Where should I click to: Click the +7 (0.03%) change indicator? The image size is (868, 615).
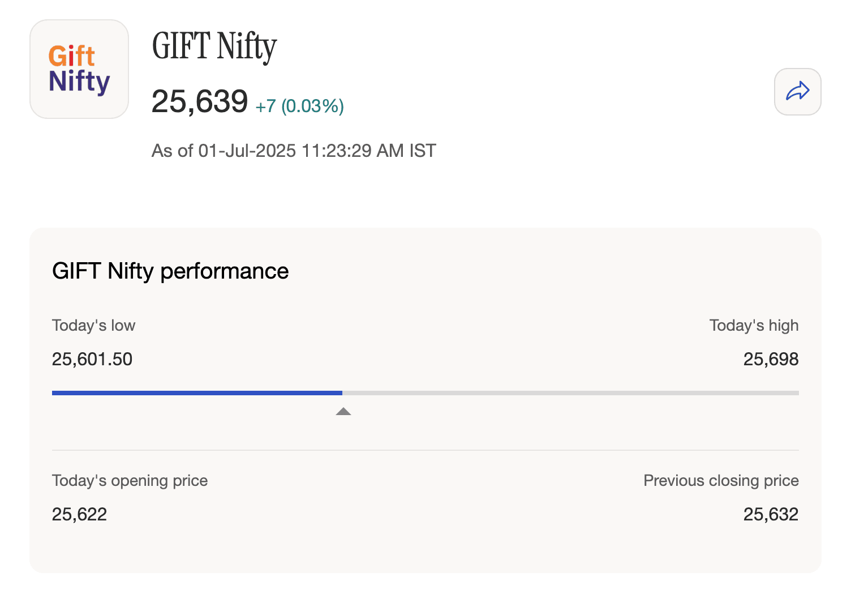click(x=299, y=105)
